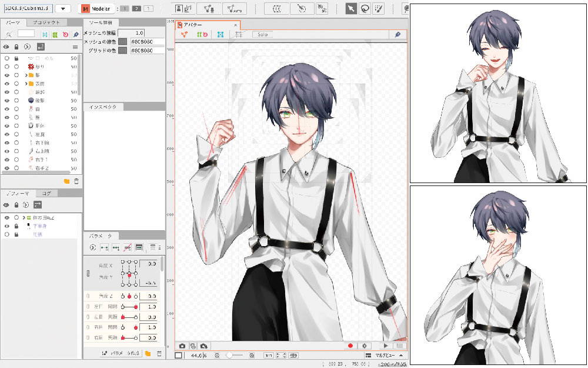
Task: Click the record red dot button
Action: tap(350, 346)
